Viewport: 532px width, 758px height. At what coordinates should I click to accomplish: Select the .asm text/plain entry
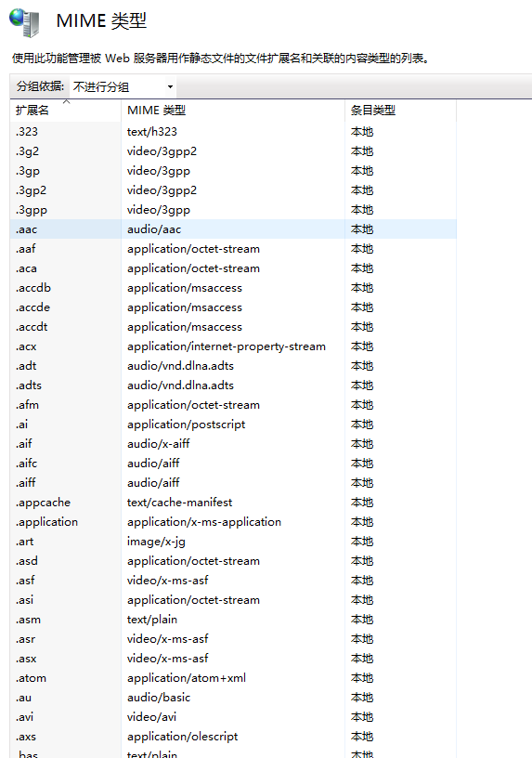pyautogui.click(x=233, y=620)
